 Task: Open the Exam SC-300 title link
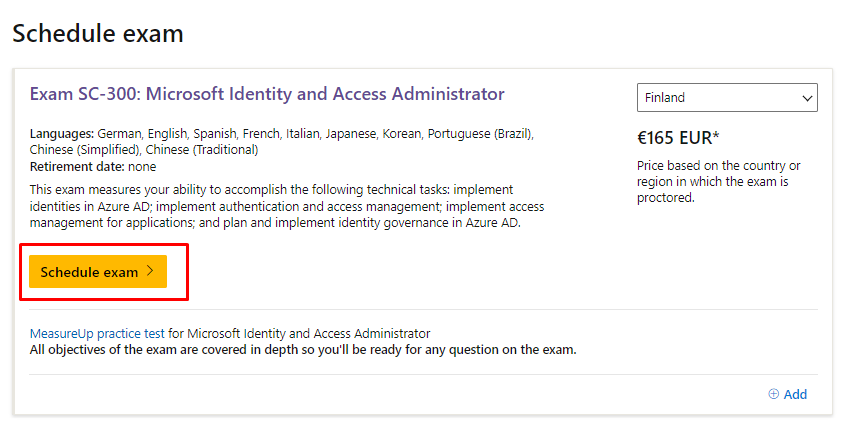267,94
